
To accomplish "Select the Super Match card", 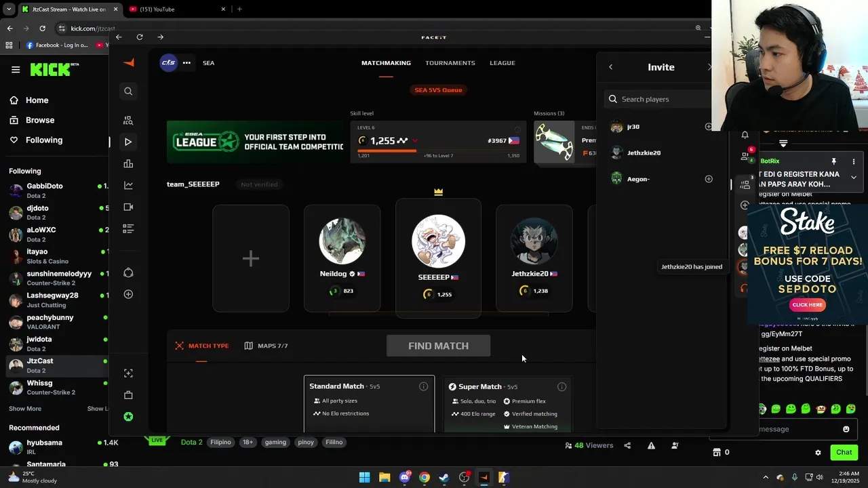I will (507, 404).
